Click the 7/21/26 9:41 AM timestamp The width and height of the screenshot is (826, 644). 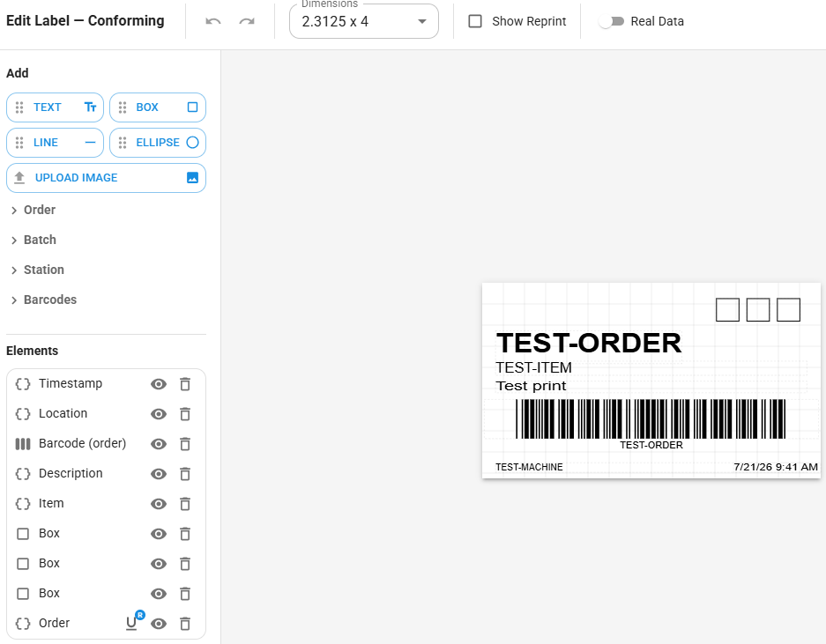click(x=776, y=467)
